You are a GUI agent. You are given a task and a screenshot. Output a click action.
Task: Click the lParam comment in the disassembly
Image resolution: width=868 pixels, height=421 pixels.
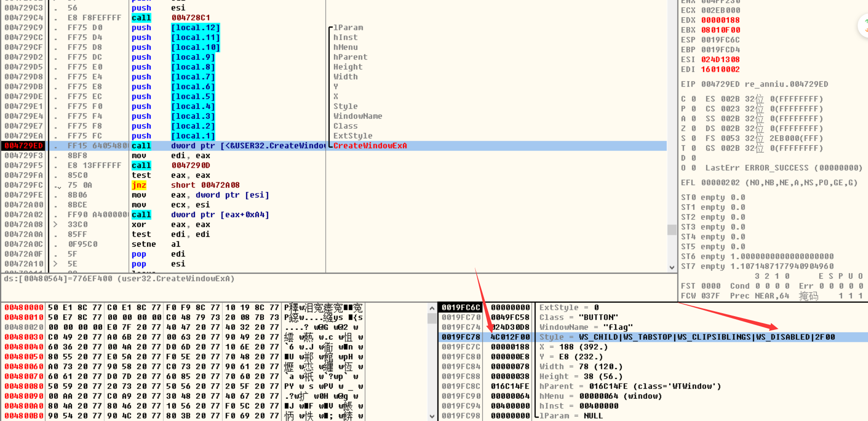click(x=348, y=28)
